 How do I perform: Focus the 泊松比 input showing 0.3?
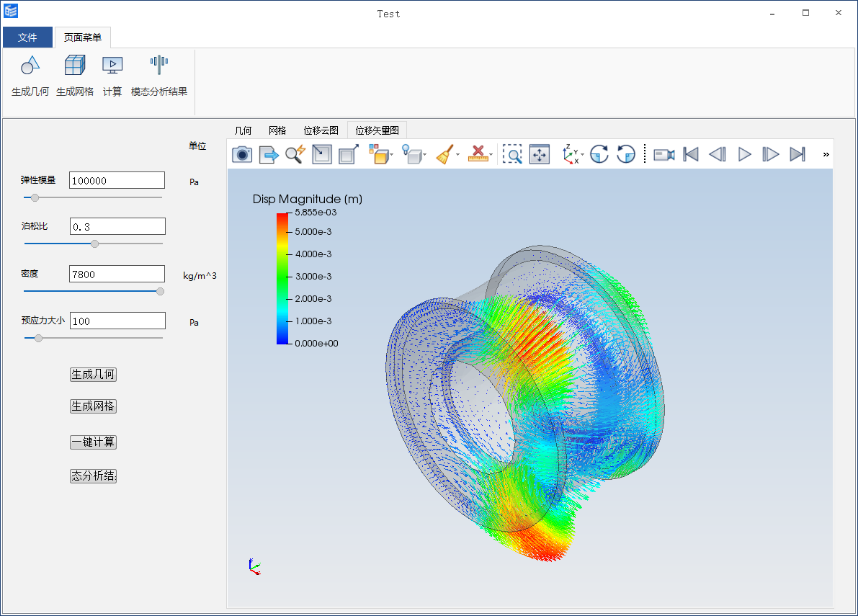[117, 226]
